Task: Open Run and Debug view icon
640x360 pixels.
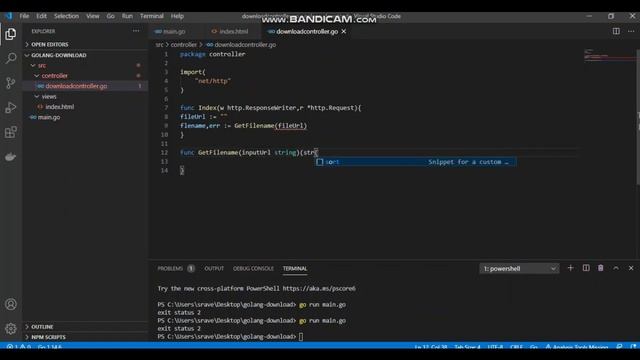Action: [11, 107]
